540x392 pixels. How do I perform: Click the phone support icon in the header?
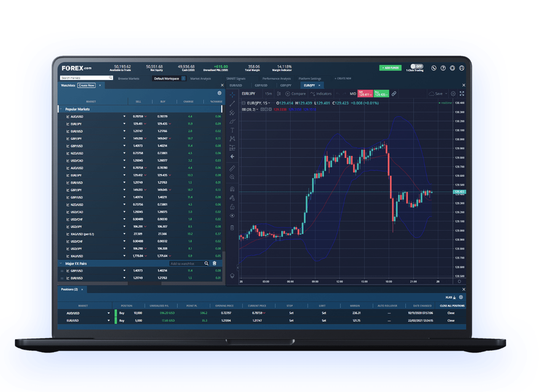coord(434,68)
